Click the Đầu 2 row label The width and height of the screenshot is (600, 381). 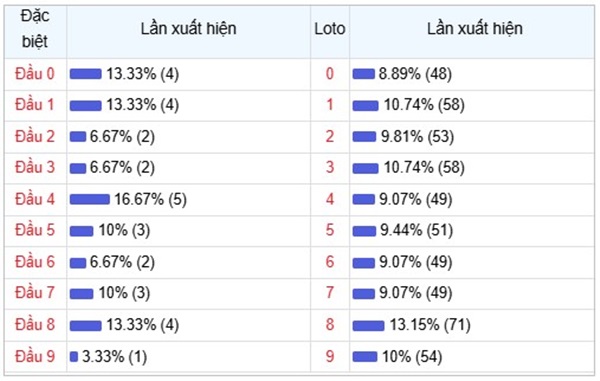(x=35, y=137)
